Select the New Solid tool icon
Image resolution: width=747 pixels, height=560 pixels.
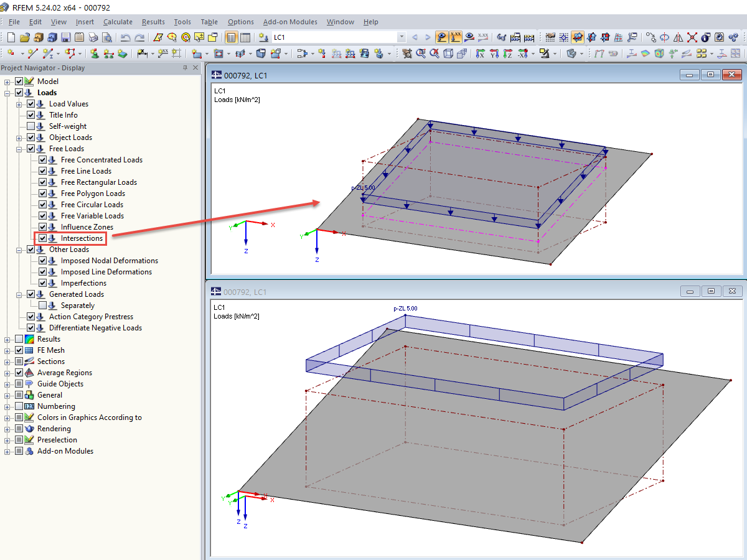click(x=260, y=54)
